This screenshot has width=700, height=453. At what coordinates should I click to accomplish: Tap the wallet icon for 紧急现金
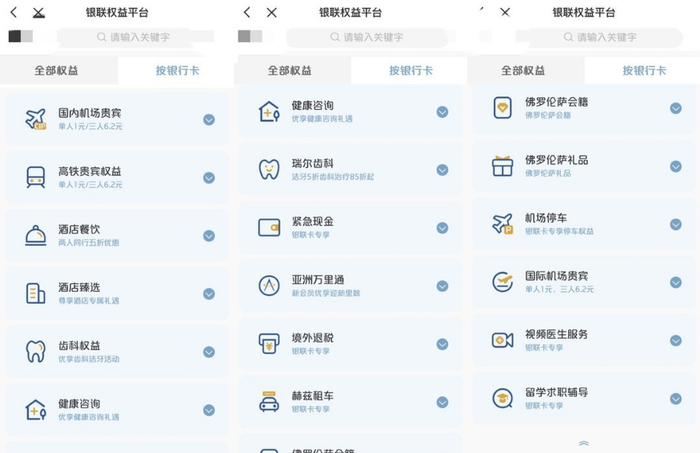point(269,228)
